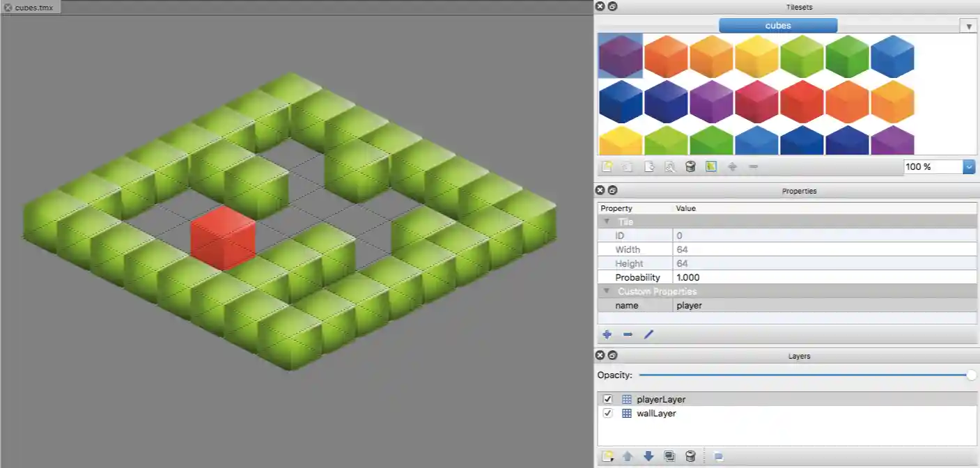Select the purple cube tile thumbnail
980x468 pixels.
[619, 56]
